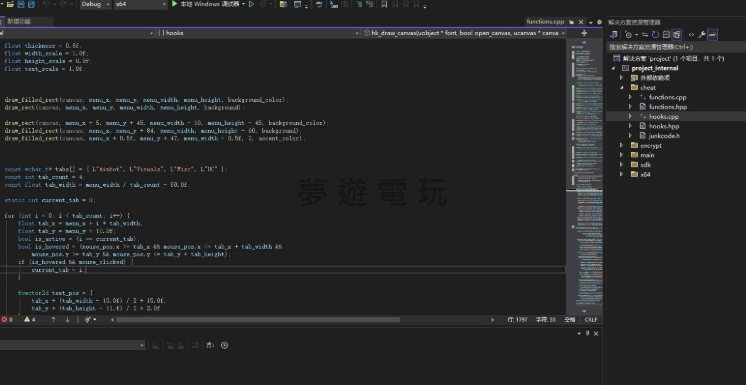Pin the functions.cpp tab
The width and height of the screenshot is (746, 385).
pyautogui.click(x=571, y=22)
